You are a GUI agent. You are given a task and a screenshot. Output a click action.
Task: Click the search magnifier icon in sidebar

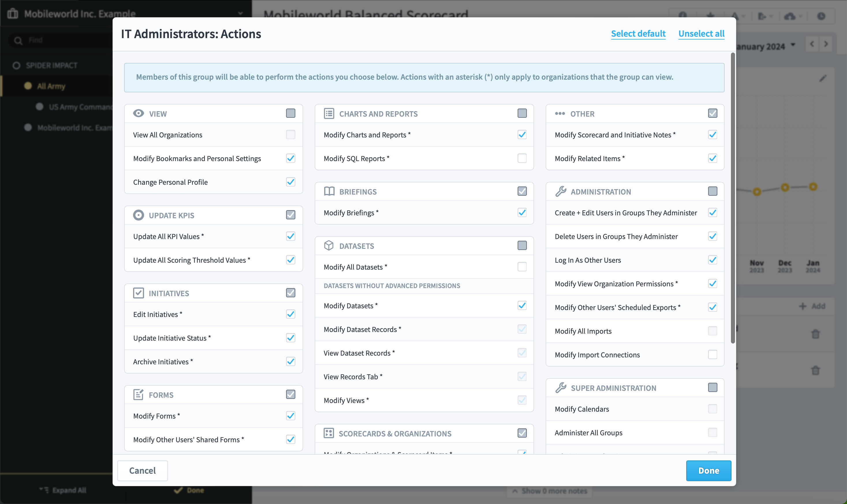point(18,40)
